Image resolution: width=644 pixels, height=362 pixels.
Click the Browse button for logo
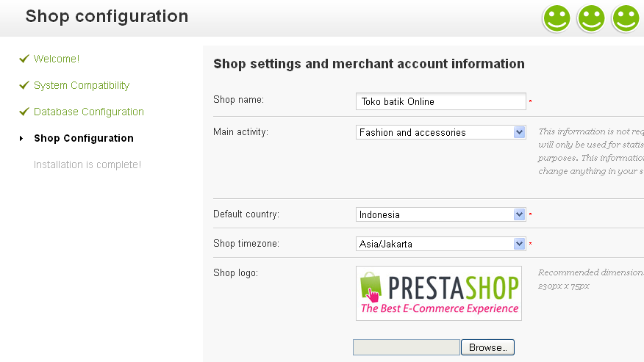pos(487,347)
